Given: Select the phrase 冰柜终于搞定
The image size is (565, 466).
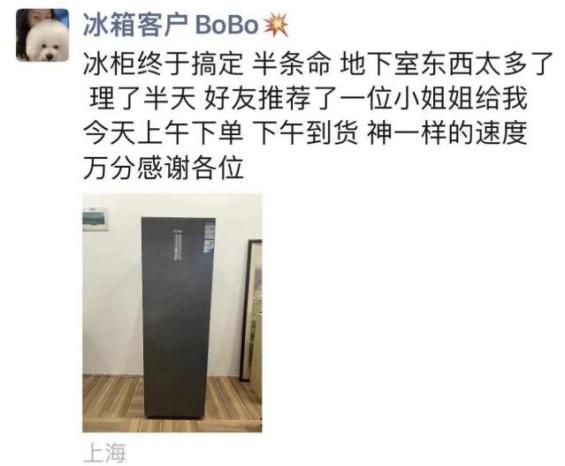Looking at the screenshot, I should (163, 64).
